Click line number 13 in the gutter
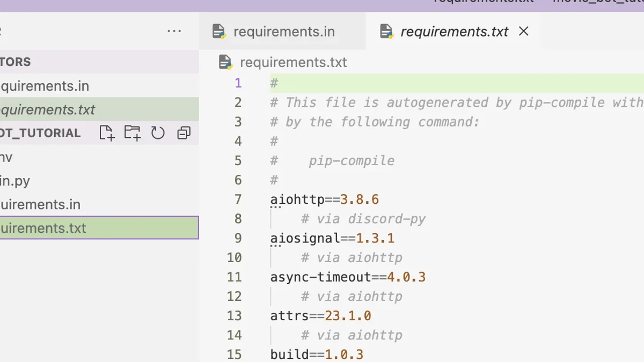The image size is (644, 362). 235,315
